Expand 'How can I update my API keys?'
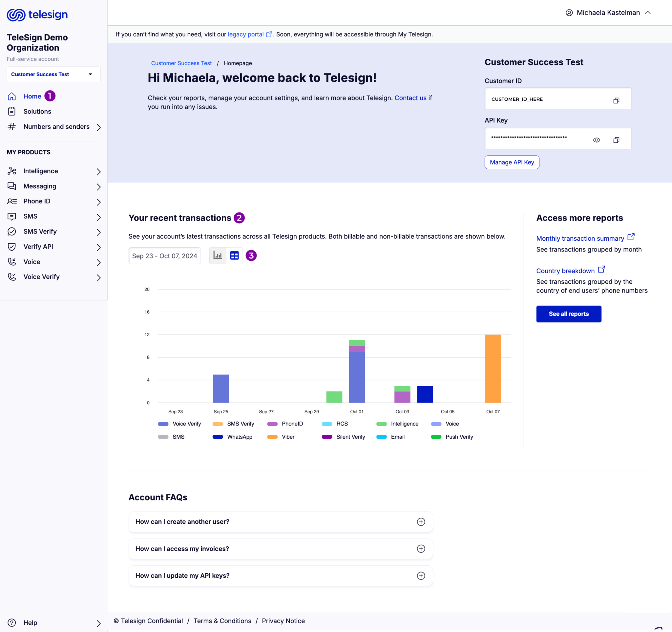 pyautogui.click(x=421, y=576)
